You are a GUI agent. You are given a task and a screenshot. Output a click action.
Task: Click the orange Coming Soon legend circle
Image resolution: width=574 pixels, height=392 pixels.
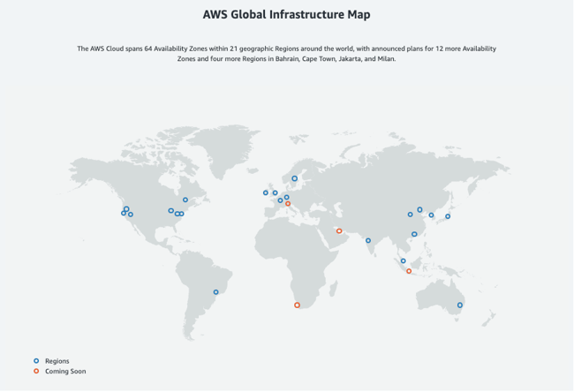point(36,372)
